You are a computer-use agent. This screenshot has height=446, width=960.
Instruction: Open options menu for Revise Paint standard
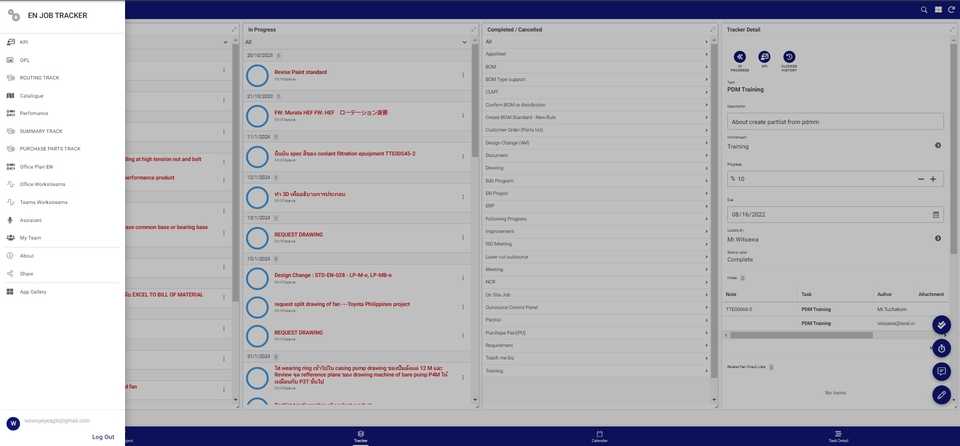click(x=463, y=75)
